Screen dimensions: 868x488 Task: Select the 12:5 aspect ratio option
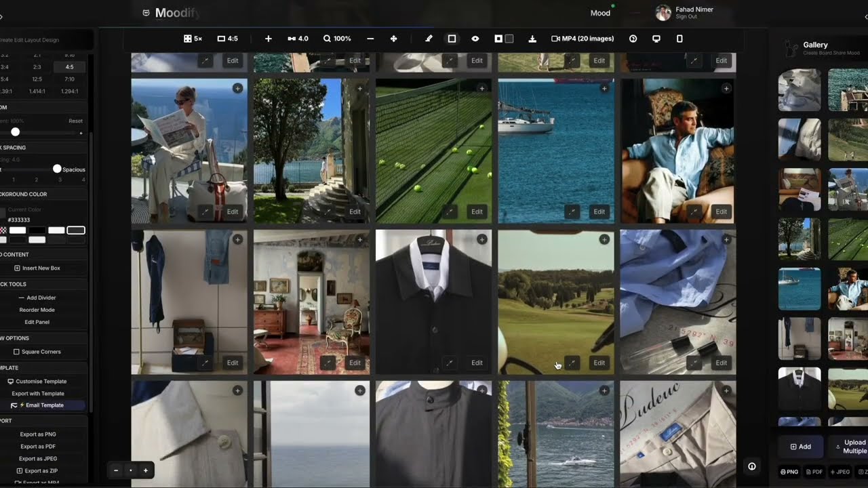tap(37, 79)
